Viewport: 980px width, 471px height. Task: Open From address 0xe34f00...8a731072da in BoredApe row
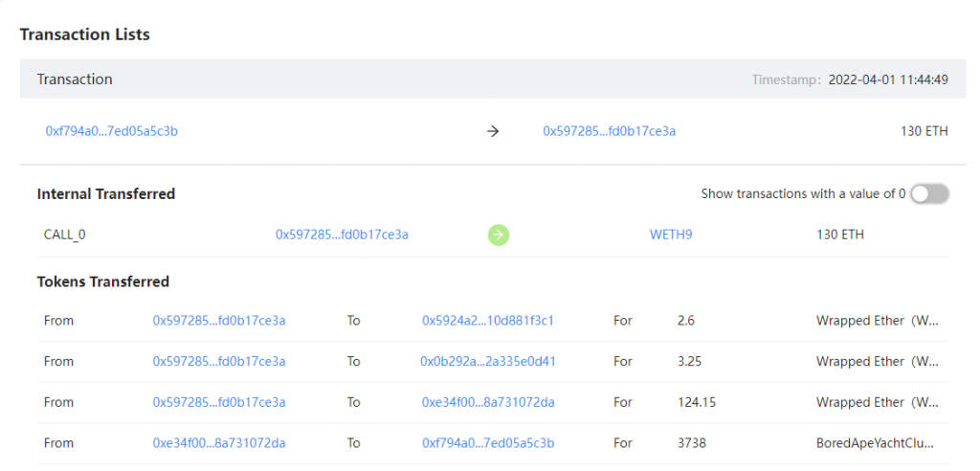point(219,443)
